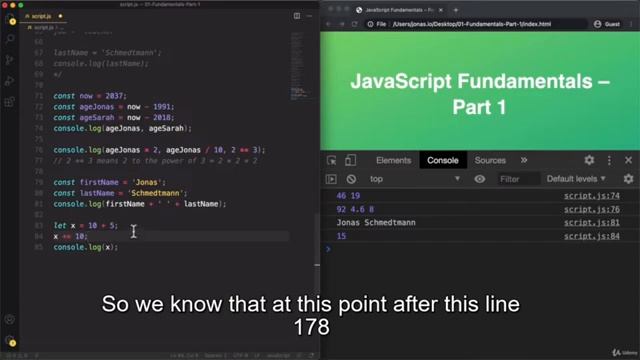Open the script.js:84 source link
The image size is (640, 360).
click(x=591, y=236)
